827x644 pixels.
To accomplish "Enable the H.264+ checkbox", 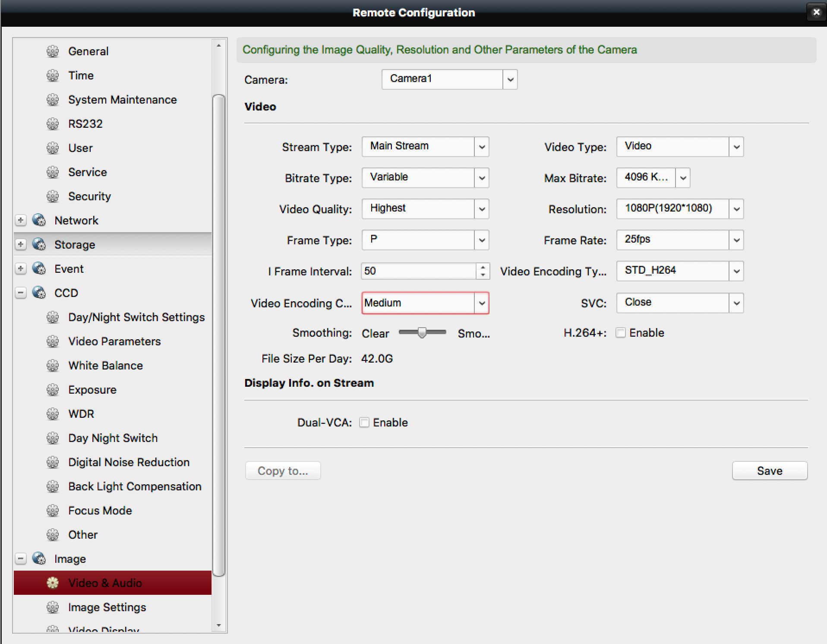I will tap(621, 333).
